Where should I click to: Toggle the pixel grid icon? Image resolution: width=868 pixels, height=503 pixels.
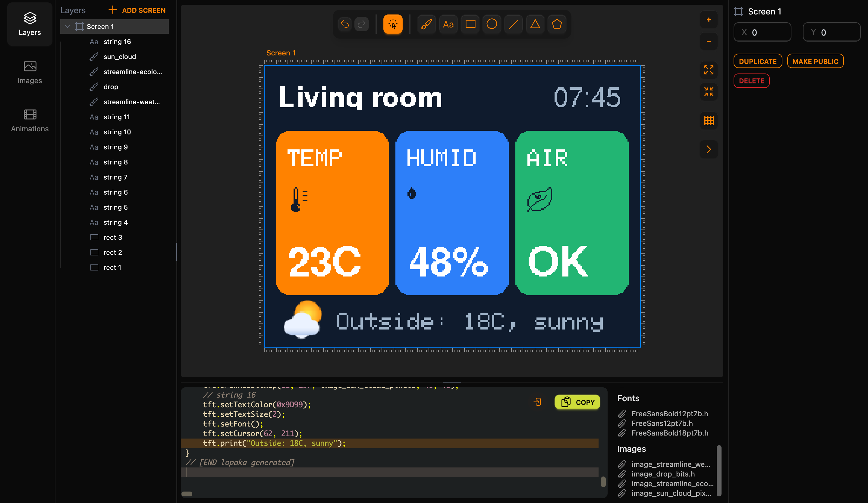[x=709, y=120]
